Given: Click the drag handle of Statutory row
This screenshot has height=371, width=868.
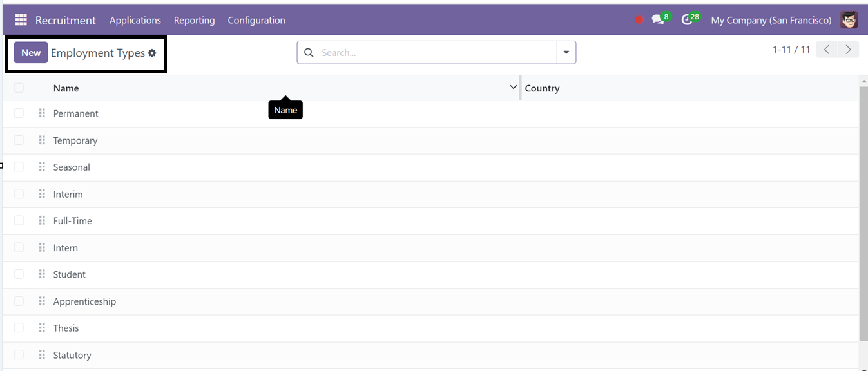Looking at the screenshot, I should click(42, 355).
